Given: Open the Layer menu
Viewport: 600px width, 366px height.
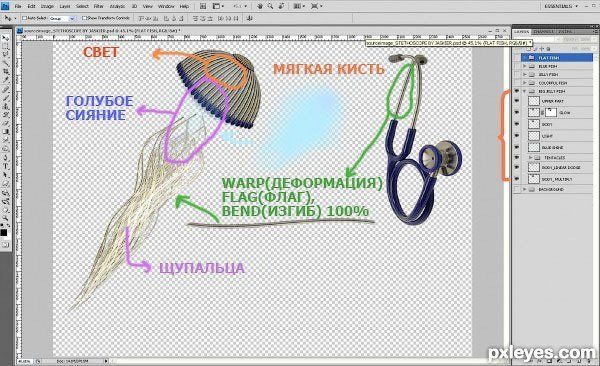Looking at the screenshot, I should pos(65,6).
